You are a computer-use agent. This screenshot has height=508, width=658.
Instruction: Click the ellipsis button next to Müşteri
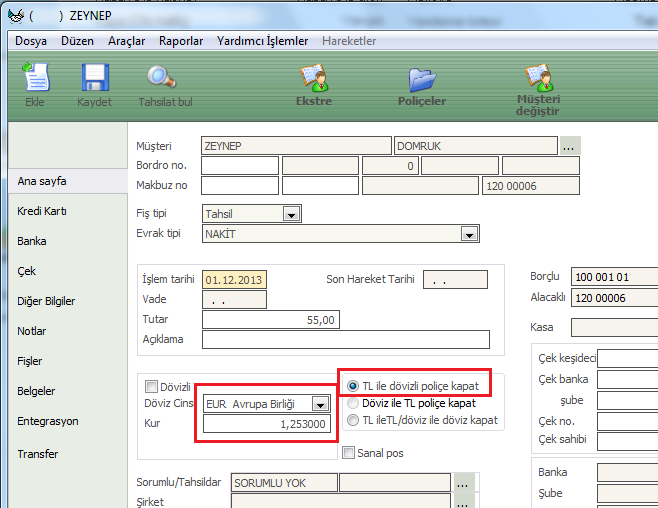point(569,146)
